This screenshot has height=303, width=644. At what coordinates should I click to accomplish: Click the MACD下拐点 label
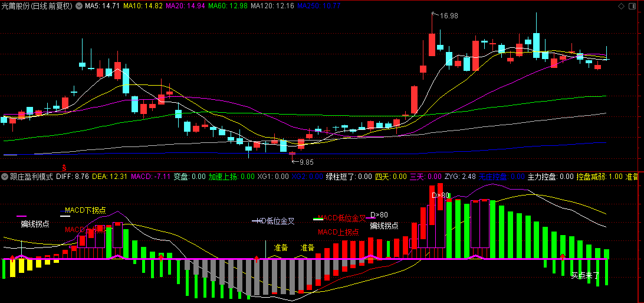pyautogui.click(x=85, y=210)
